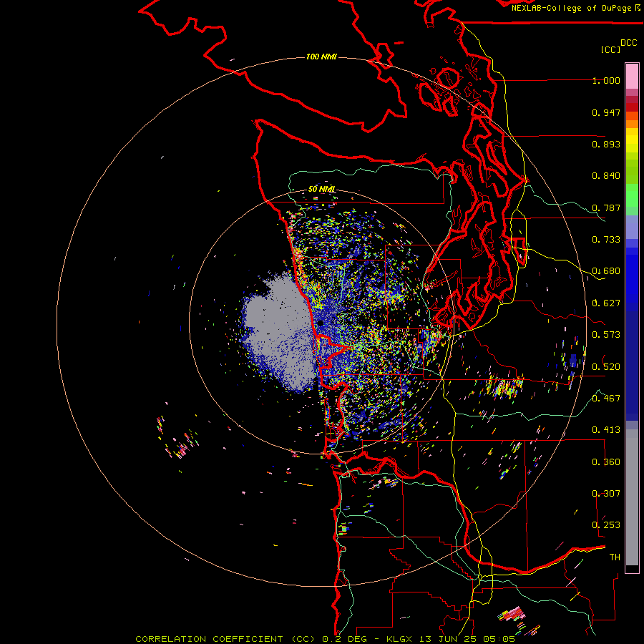Viewport: 644px width, 644px height.
Task: Pick the lavender segment near 0.733
Action: (x=632, y=227)
